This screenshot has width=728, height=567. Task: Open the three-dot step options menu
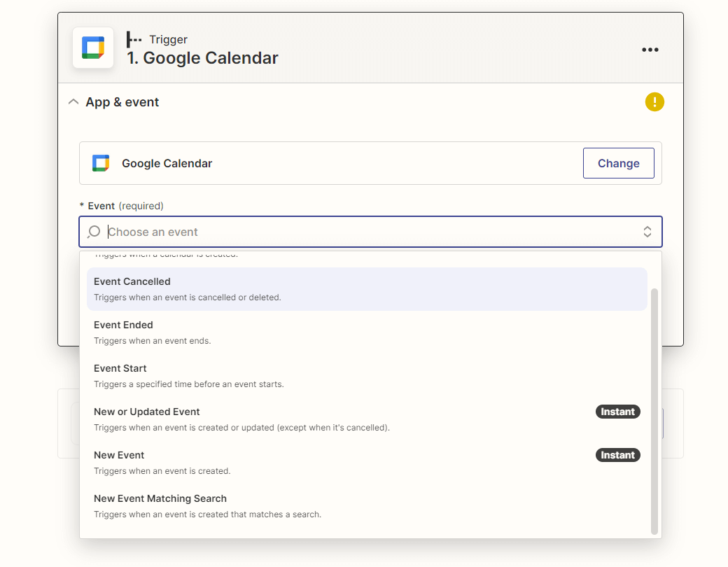(650, 50)
